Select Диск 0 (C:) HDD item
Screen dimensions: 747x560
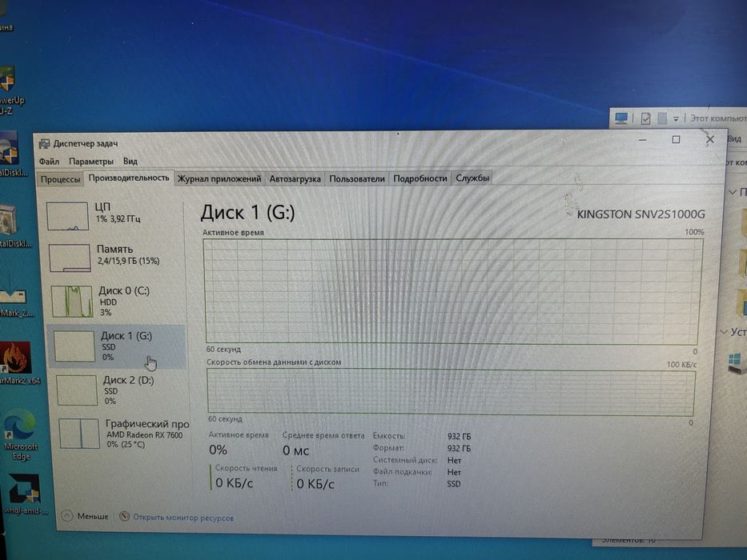115,301
